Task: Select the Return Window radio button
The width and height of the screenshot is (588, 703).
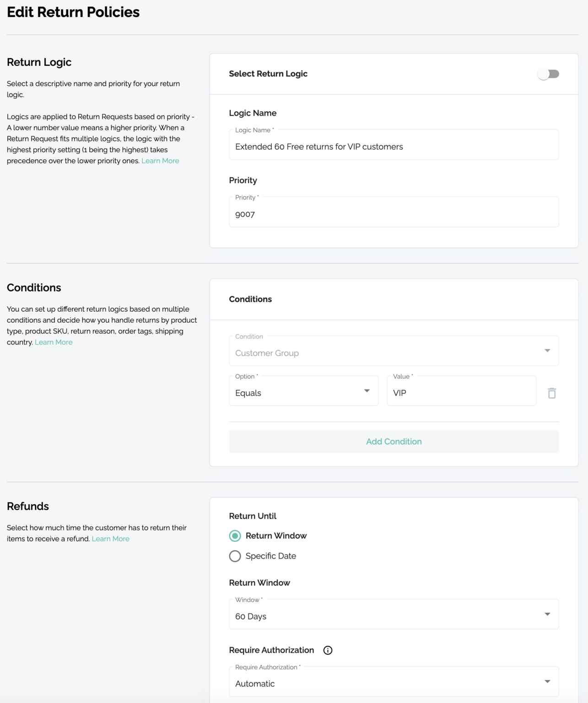Action: pyautogui.click(x=235, y=535)
